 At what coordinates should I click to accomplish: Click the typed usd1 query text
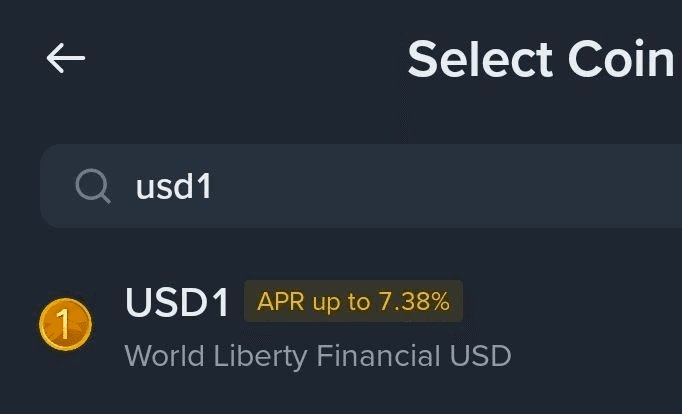174,186
